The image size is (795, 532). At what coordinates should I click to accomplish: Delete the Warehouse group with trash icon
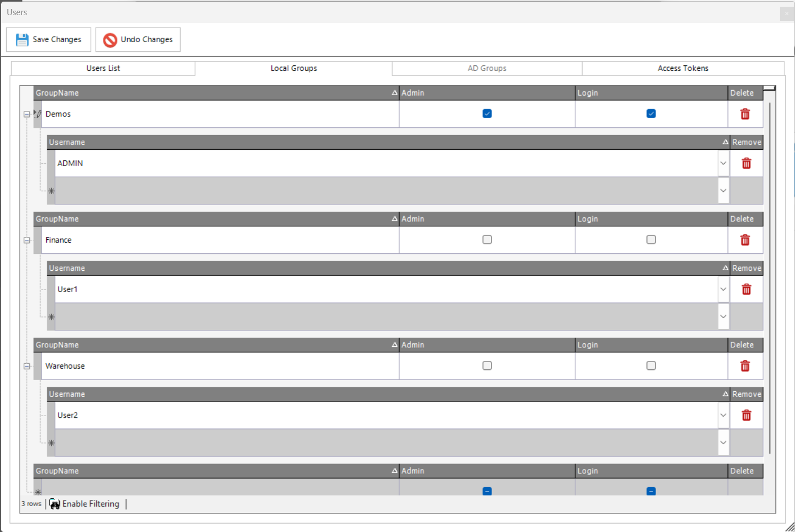tap(745, 366)
